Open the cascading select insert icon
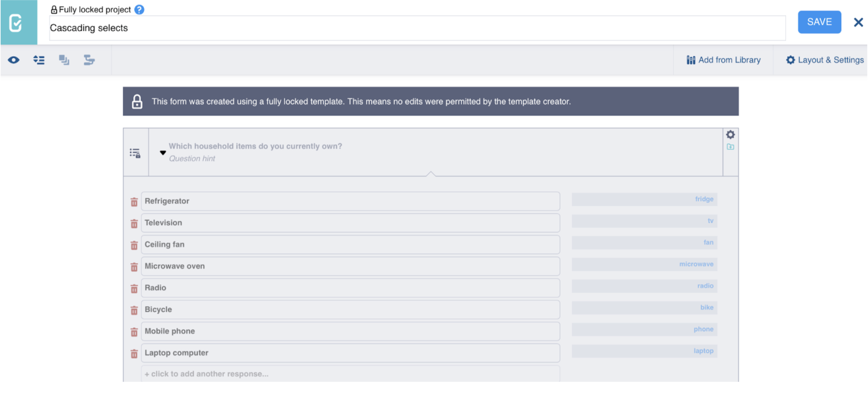The height and width of the screenshot is (412, 868). [89, 60]
